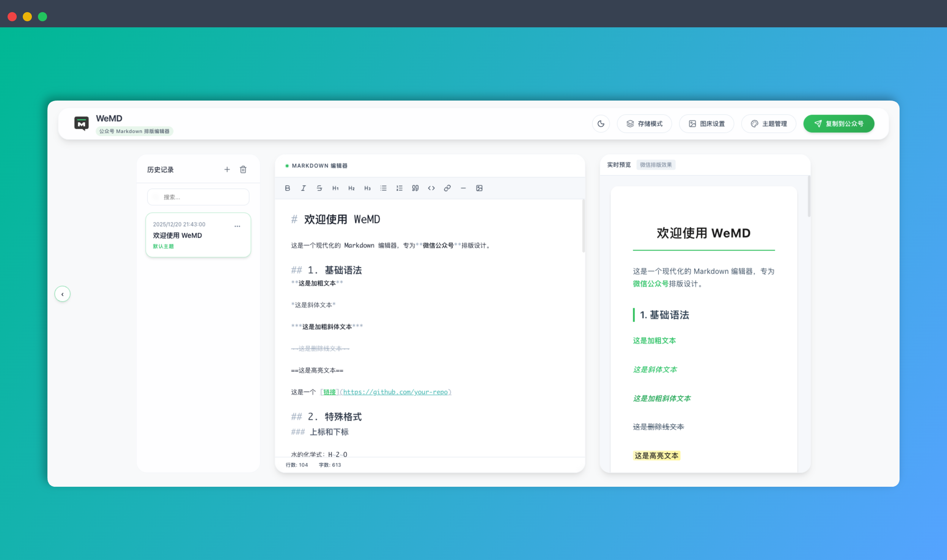The image size is (947, 560).
Task: Toggle a bullet list in the editor
Action: [x=383, y=188]
